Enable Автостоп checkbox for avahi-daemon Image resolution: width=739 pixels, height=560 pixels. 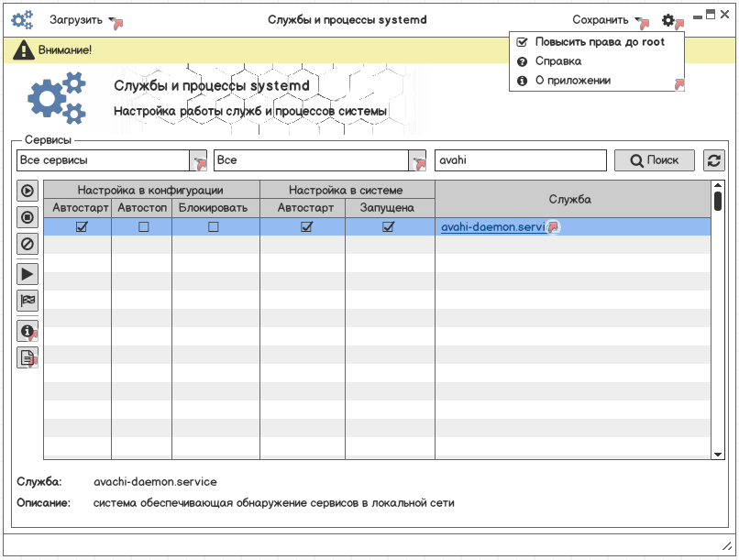[x=143, y=226]
